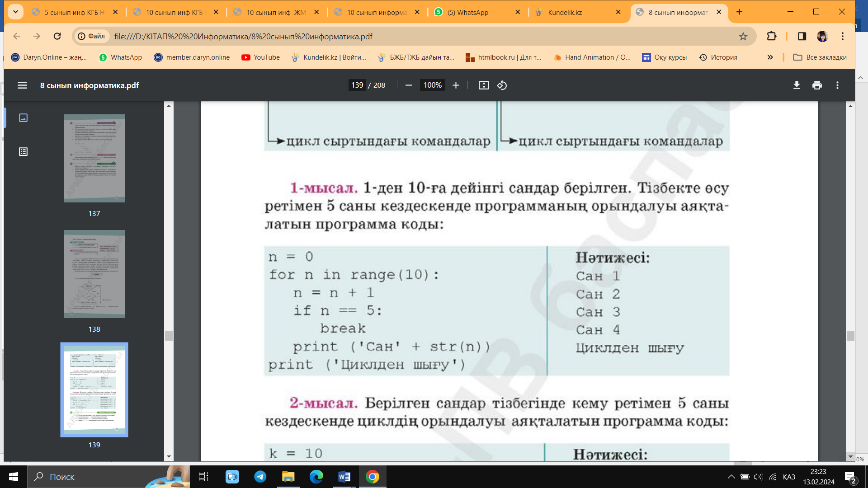
Task: Switch sidebar to thumbnails view
Action: 24,118
